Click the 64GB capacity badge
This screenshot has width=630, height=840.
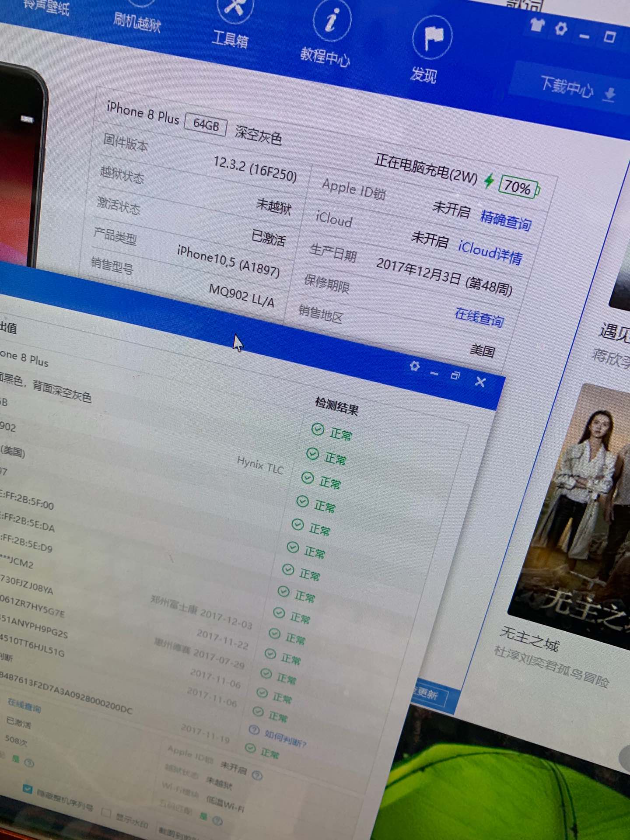(x=206, y=125)
